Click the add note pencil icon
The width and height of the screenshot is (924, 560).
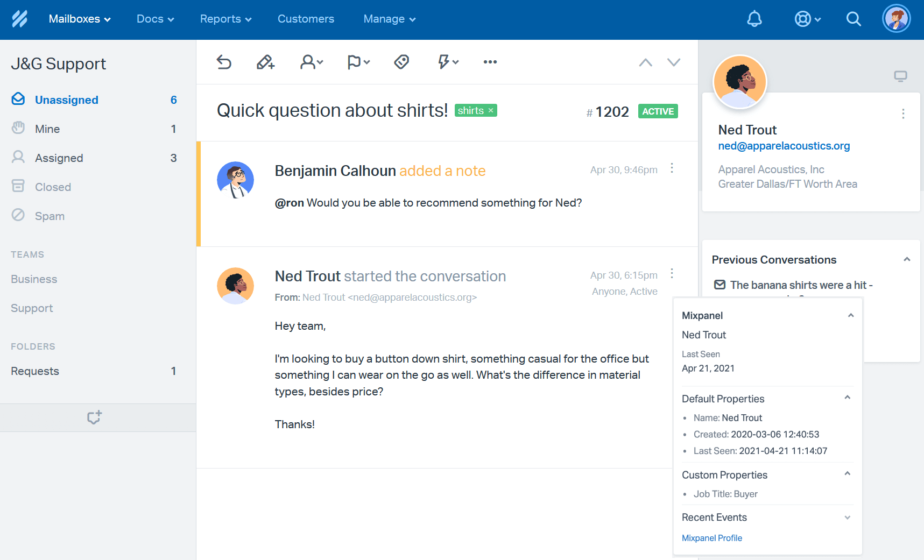click(265, 62)
